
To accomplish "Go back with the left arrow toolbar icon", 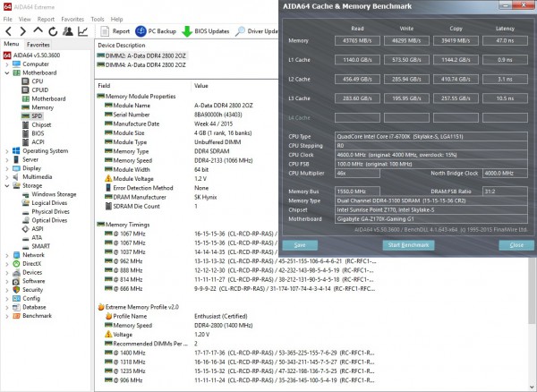I will (x=9, y=31).
